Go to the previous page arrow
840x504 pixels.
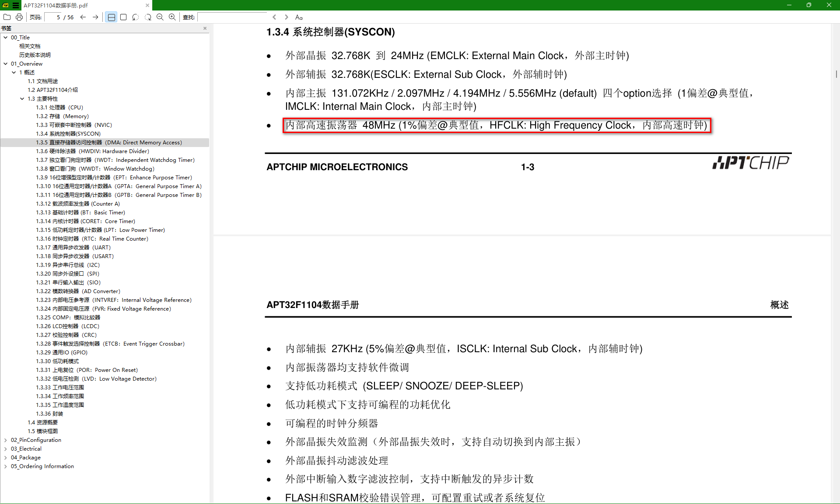tap(83, 17)
